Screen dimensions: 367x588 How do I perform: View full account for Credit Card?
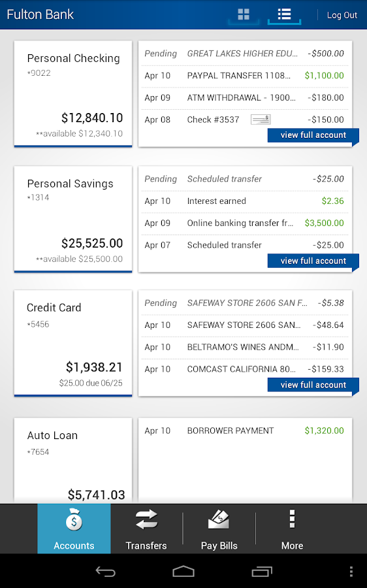tap(313, 385)
